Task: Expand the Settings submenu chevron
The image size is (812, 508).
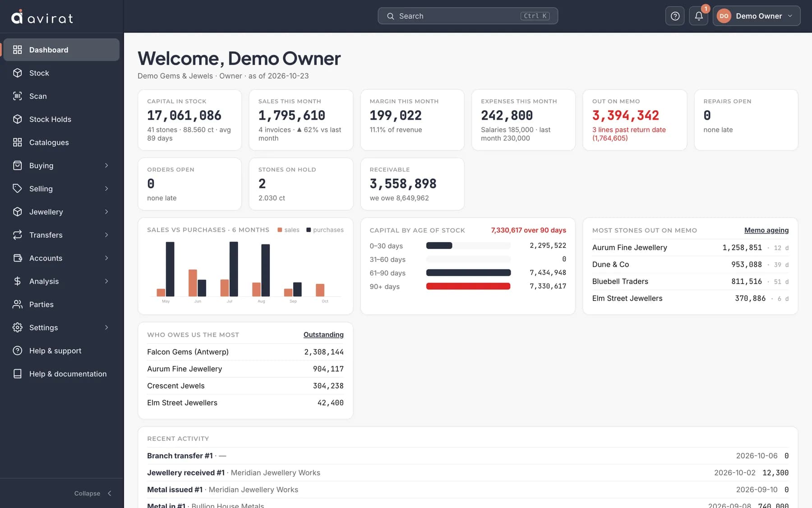Action: pos(106,327)
